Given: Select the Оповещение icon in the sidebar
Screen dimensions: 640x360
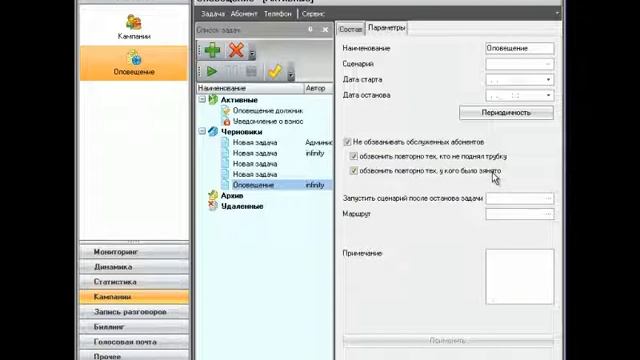Looking at the screenshot, I should tap(134, 63).
